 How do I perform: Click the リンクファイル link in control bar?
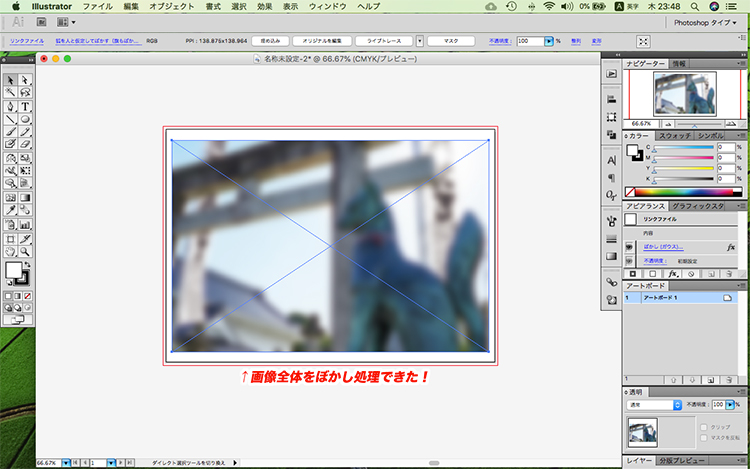27,41
